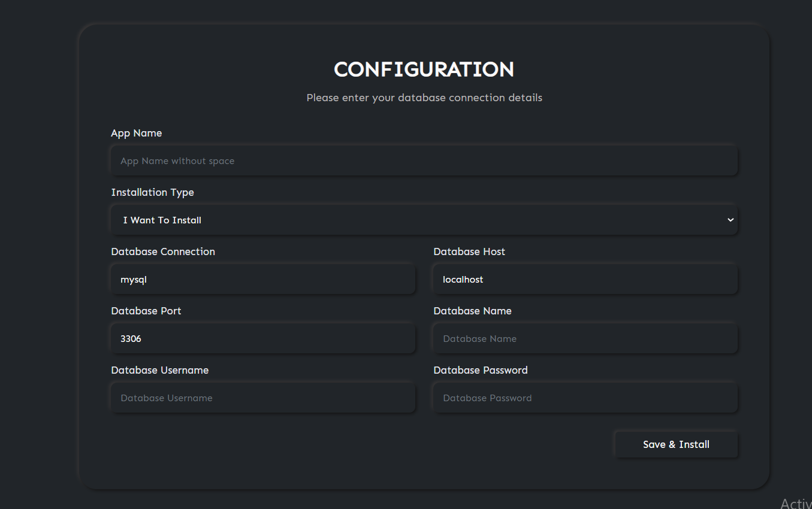Image resolution: width=812 pixels, height=509 pixels.
Task: Click the 'Database Host' label above the localhost field
Action: point(469,252)
